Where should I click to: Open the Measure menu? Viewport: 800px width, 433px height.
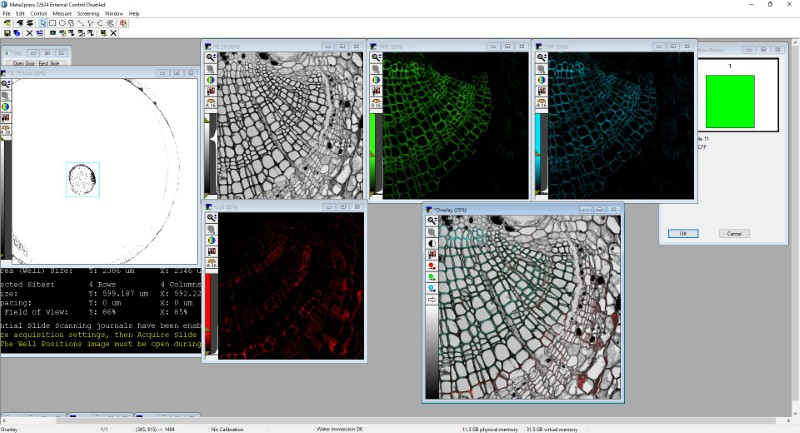tap(62, 13)
